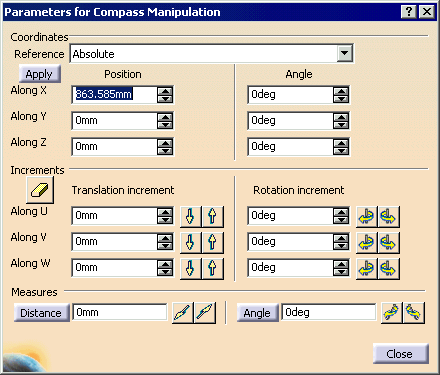Image resolution: width=440 pixels, height=375 pixels.
Task: Decrease Along Y position with down spinner
Action: (x=165, y=125)
